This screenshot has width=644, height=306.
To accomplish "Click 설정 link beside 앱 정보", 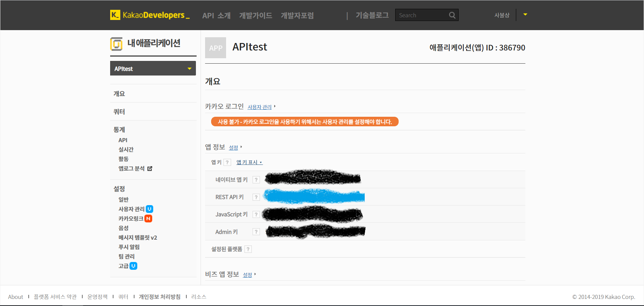I will pos(234,148).
